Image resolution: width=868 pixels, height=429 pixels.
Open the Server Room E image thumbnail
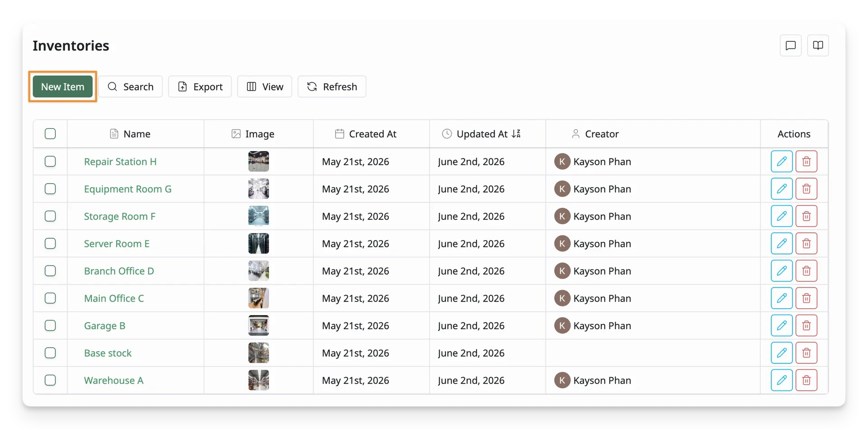coord(259,244)
